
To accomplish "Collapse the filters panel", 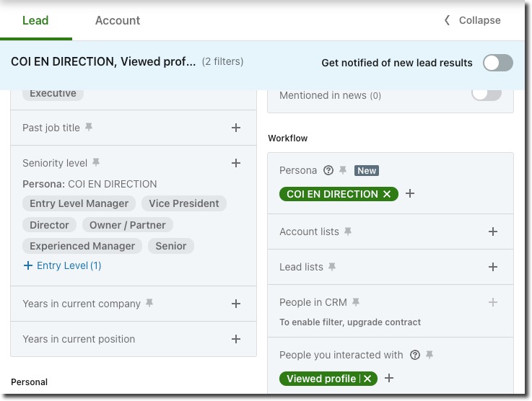I will [x=473, y=20].
